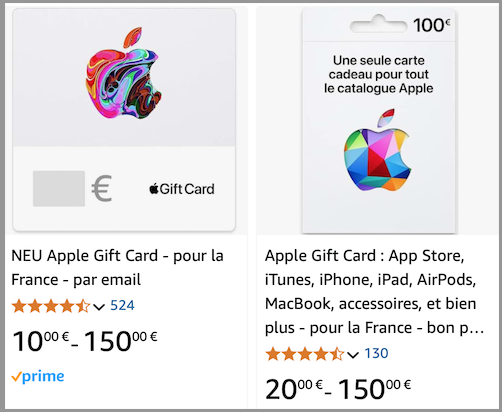Expand rating breakdown chevron next to 524
Image resolution: width=502 pixels, height=412 pixels.
point(99,306)
